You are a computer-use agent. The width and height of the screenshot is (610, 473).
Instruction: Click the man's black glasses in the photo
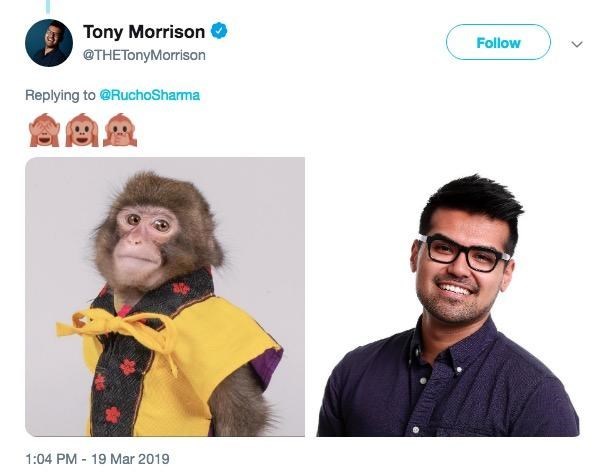click(464, 254)
